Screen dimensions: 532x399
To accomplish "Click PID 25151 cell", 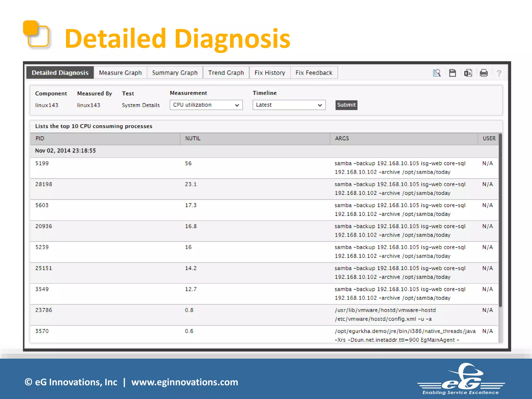I will click(x=44, y=268).
